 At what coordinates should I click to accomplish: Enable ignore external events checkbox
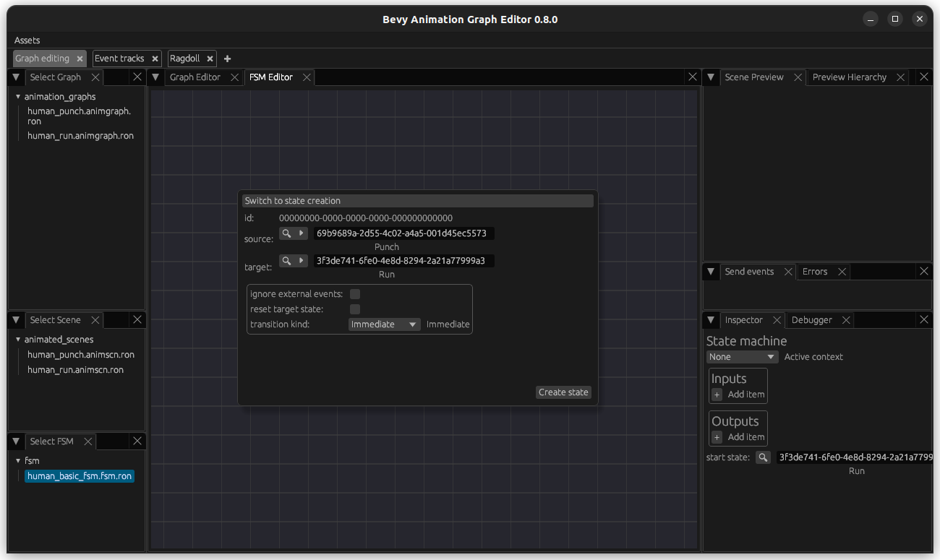point(355,294)
